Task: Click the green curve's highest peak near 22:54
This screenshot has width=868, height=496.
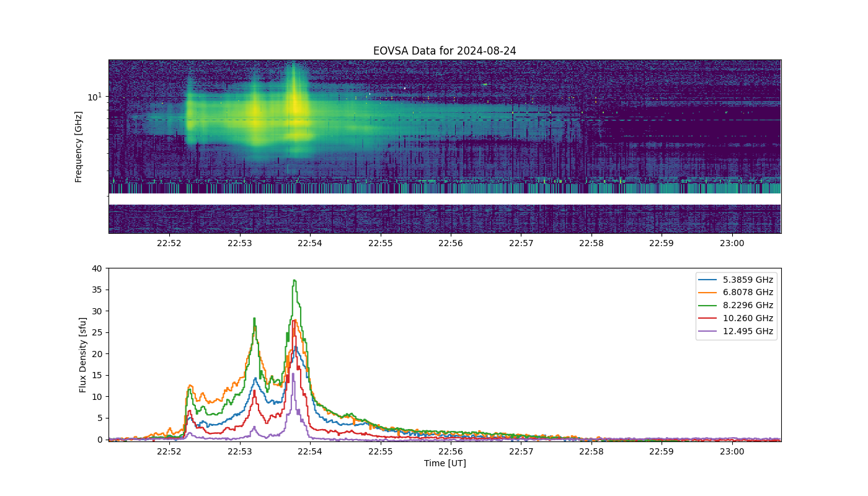Action: point(294,280)
